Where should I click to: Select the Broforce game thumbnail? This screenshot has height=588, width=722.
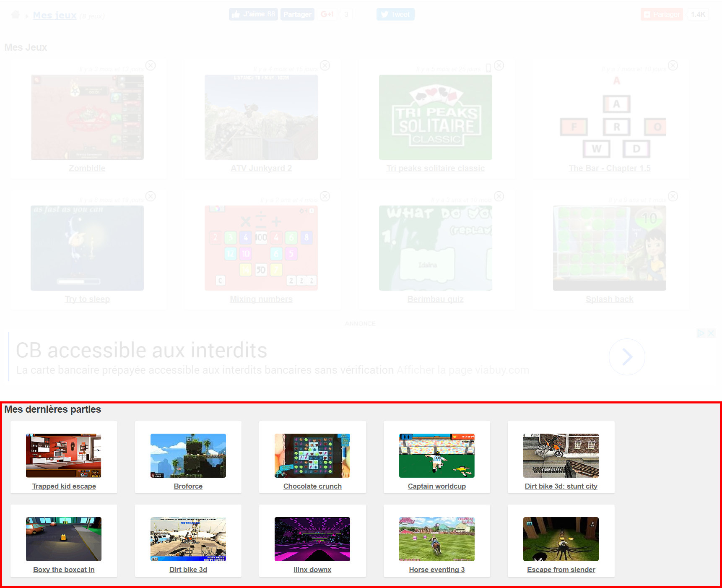[x=188, y=455]
